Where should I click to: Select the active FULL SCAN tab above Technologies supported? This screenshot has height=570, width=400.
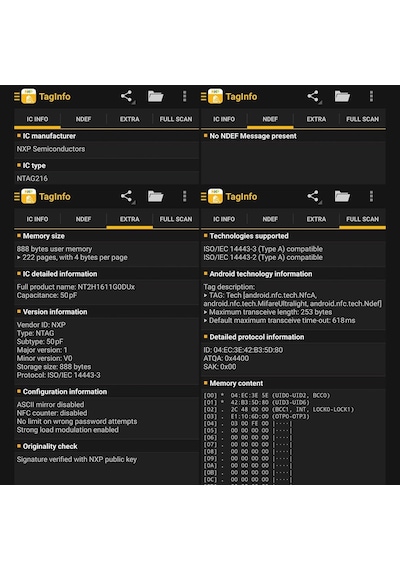click(x=363, y=219)
